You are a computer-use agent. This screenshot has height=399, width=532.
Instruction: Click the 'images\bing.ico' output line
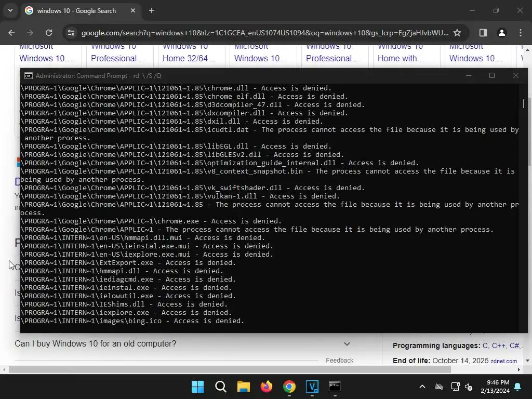point(132,321)
